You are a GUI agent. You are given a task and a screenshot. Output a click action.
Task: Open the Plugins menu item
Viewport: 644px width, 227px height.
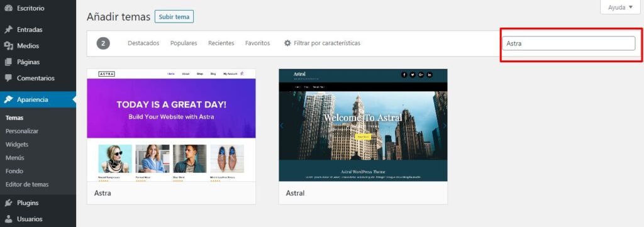[x=38, y=202]
